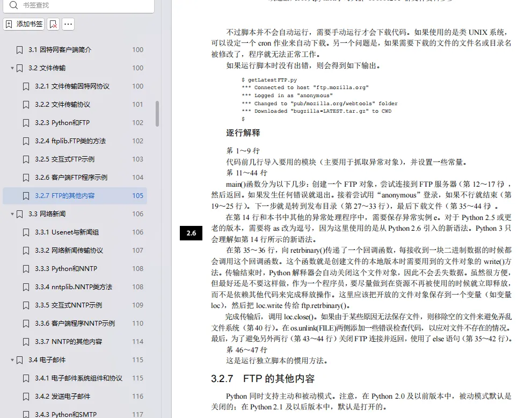Open bookmark 3.4.3 Python和SMTP
This screenshot has width=532, height=418.
coord(65,414)
